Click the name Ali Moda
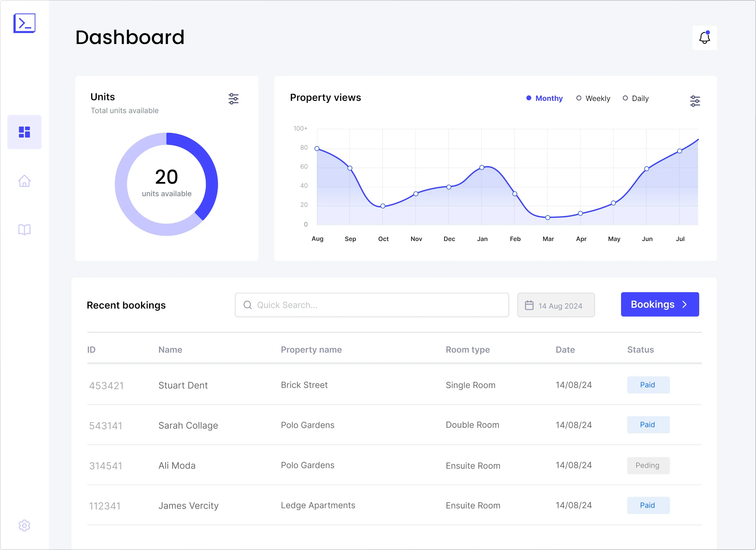The width and height of the screenshot is (756, 550). [x=177, y=465]
